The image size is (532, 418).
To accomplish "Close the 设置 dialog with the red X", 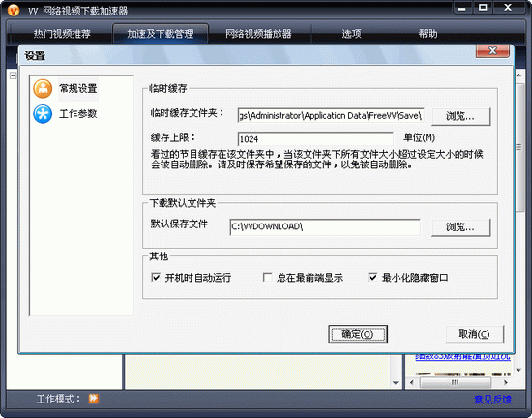I will click(492, 51).
